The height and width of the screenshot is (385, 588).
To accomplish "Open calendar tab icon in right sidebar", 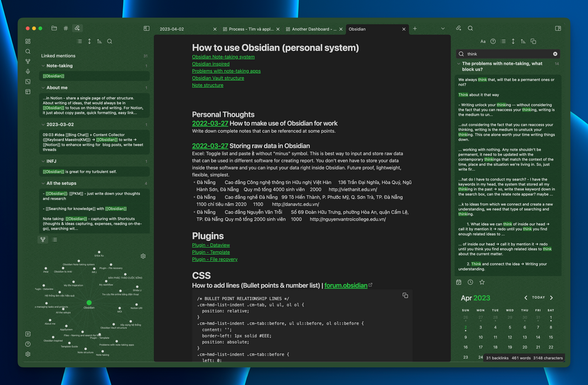I will [x=459, y=282].
